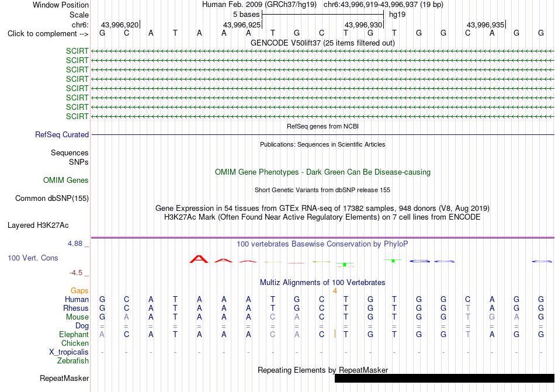Click the H3K27Ac Mark ENCODE track title
555x392 pixels.
tap(322, 217)
